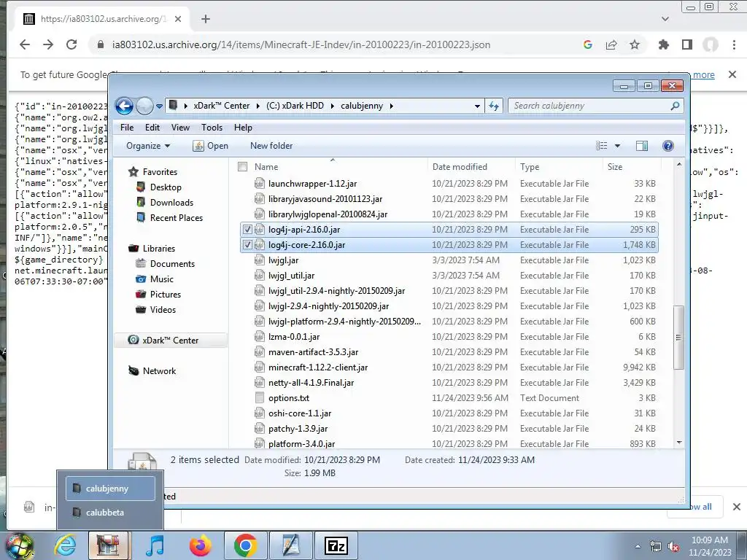Open the View menu

pyautogui.click(x=181, y=128)
